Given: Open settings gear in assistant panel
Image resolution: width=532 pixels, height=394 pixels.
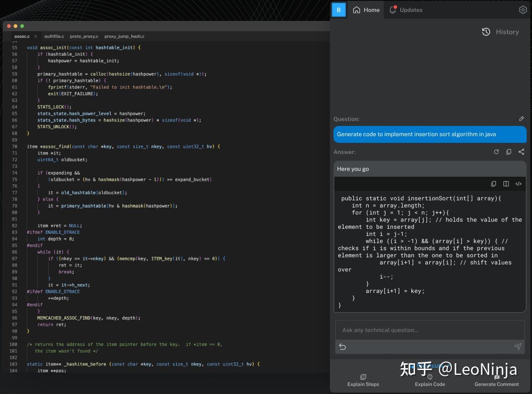Looking at the screenshot, I should point(523,10).
